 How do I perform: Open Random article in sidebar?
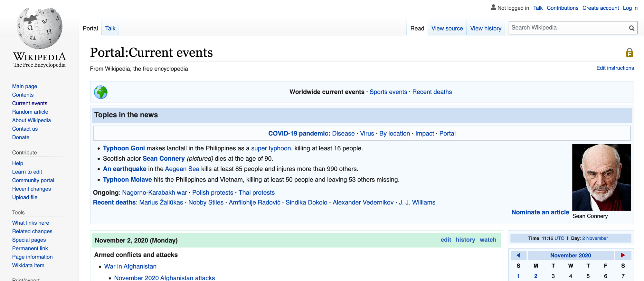(x=30, y=112)
